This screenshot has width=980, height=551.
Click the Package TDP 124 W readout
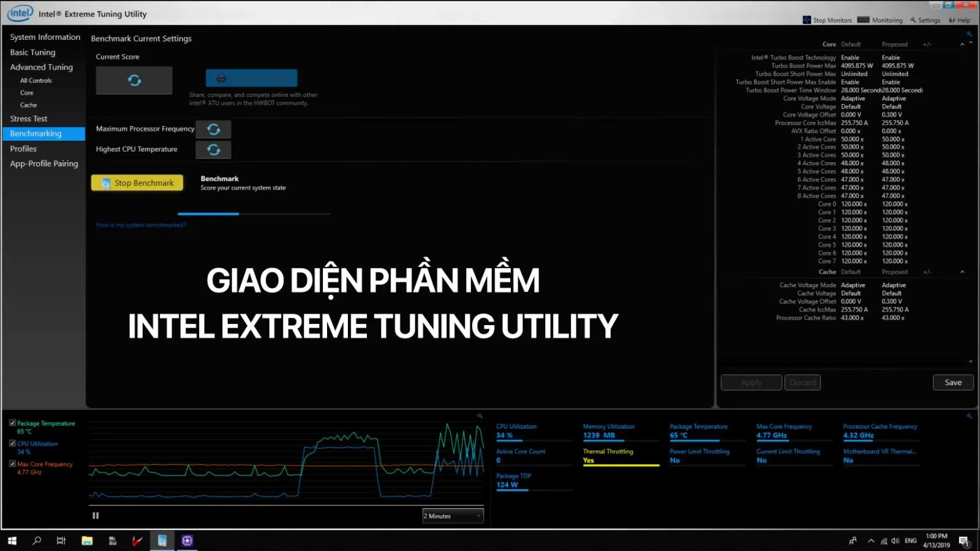(x=507, y=485)
